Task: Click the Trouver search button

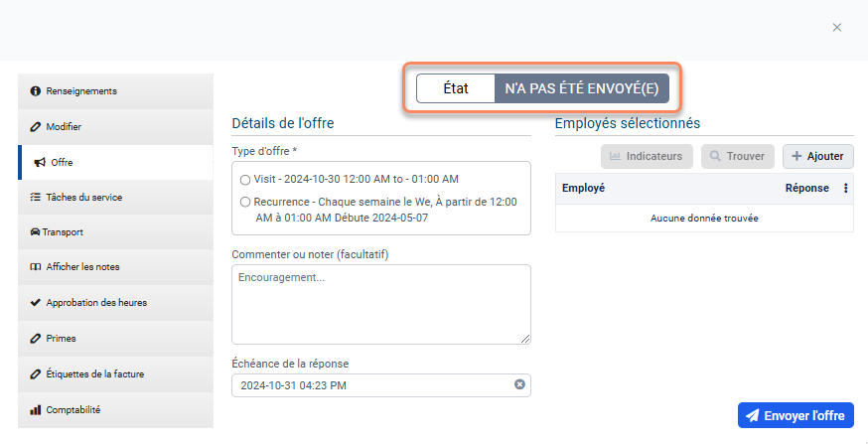Action: click(737, 156)
